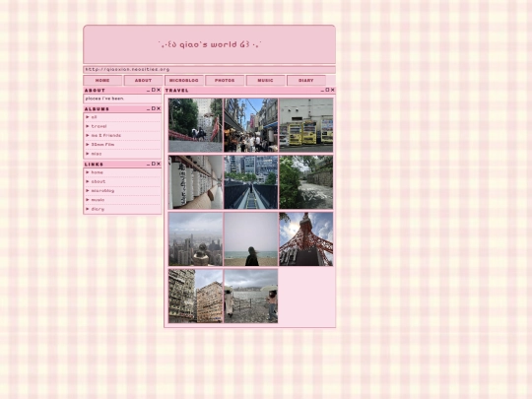View the red Tokyo Tower photo
This screenshot has width=532, height=399.
(x=306, y=239)
